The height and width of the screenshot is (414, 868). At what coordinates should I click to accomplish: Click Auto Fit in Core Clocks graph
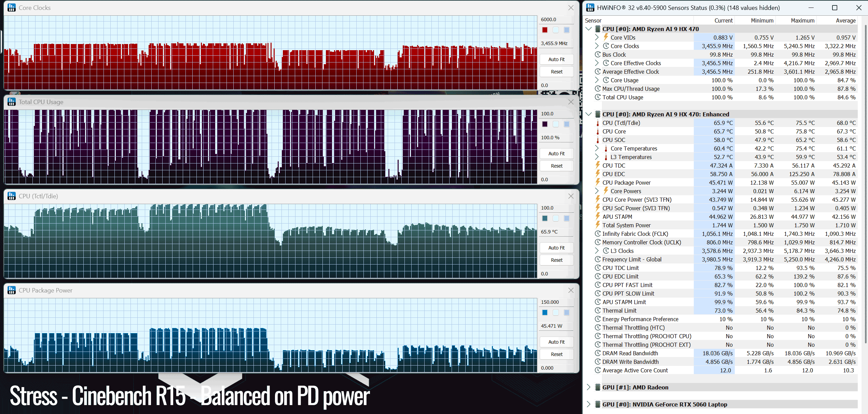click(x=556, y=59)
